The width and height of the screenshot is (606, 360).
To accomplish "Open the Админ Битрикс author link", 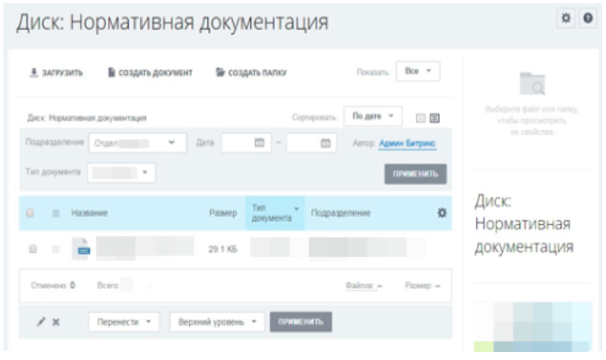I will pyautogui.click(x=407, y=143).
